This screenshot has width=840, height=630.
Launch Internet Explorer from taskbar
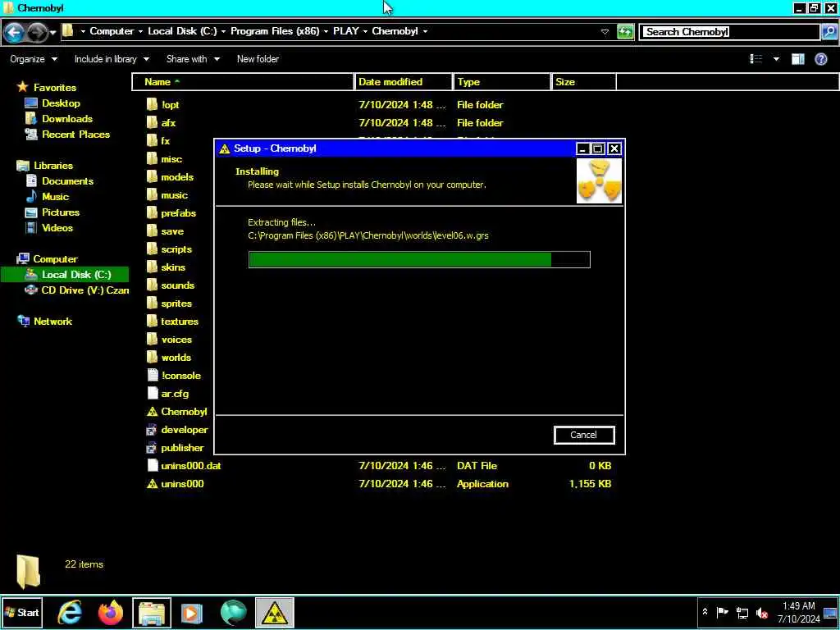point(70,612)
